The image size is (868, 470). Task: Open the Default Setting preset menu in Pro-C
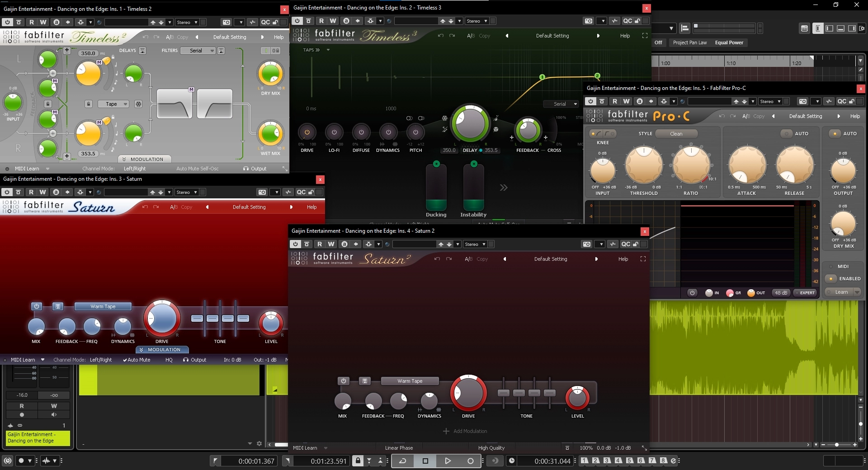[x=806, y=116]
